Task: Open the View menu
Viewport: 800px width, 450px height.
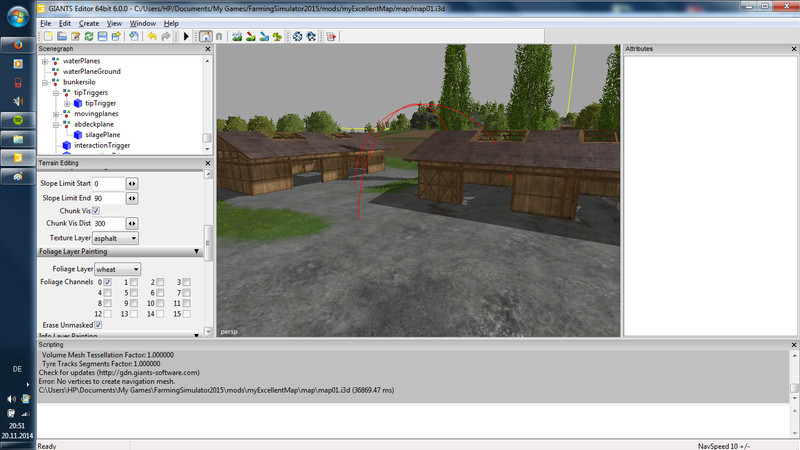Action: pyautogui.click(x=114, y=23)
